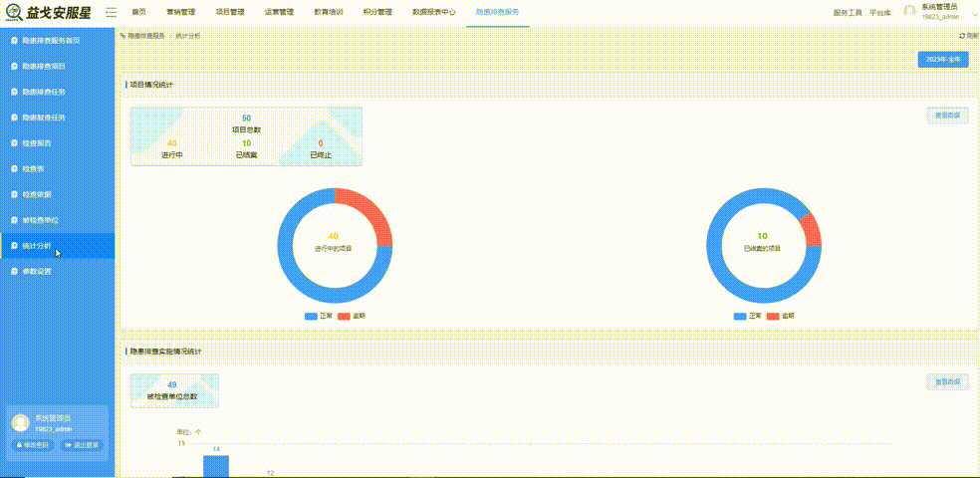Open 隐患复查任务 sidebar entry
This screenshot has width=980, height=478.
pos(57,118)
